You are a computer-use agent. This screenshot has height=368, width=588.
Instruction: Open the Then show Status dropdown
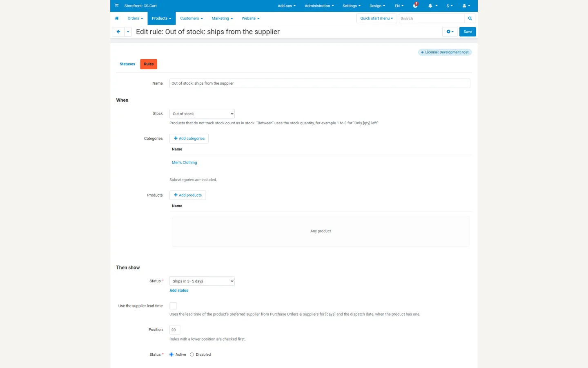[x=202, y=281]
